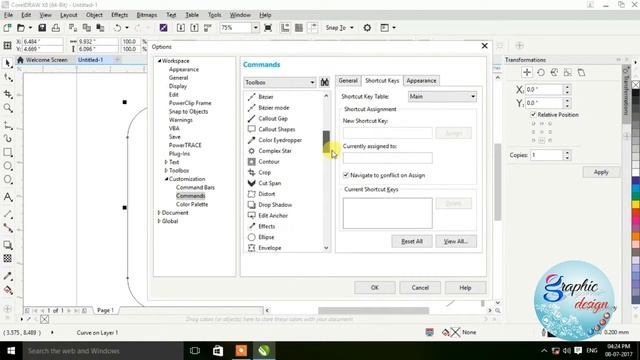
Task: Click the Full-screen preview icon
Action: tap(268, 28)
